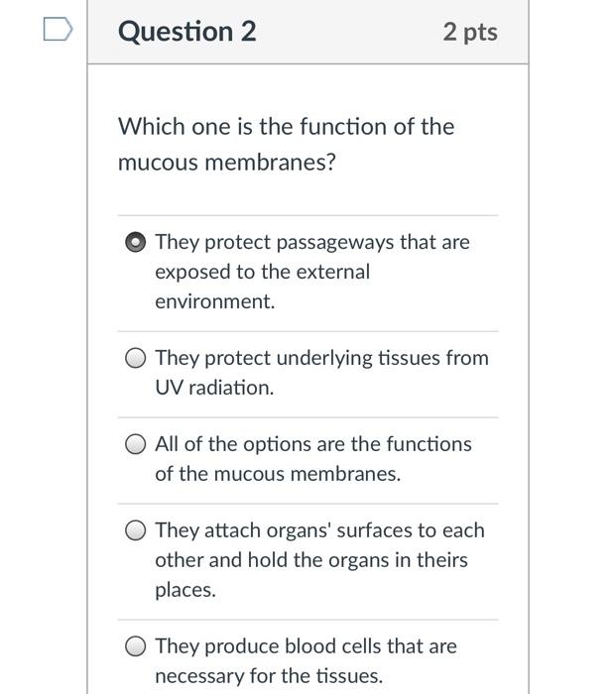
Task: Click the prompt line 'Which one is the function of the'
Action: coord(286,127)
